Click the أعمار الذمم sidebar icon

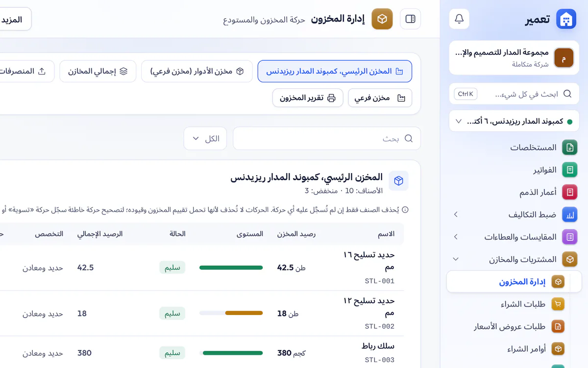569,192
